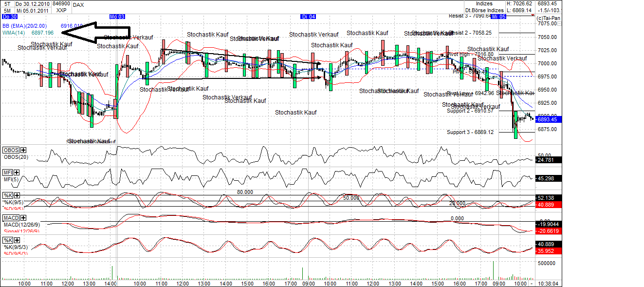The image size is (644, 287).
Task: Click the OBOS panel label box
Action: (11, 151)
